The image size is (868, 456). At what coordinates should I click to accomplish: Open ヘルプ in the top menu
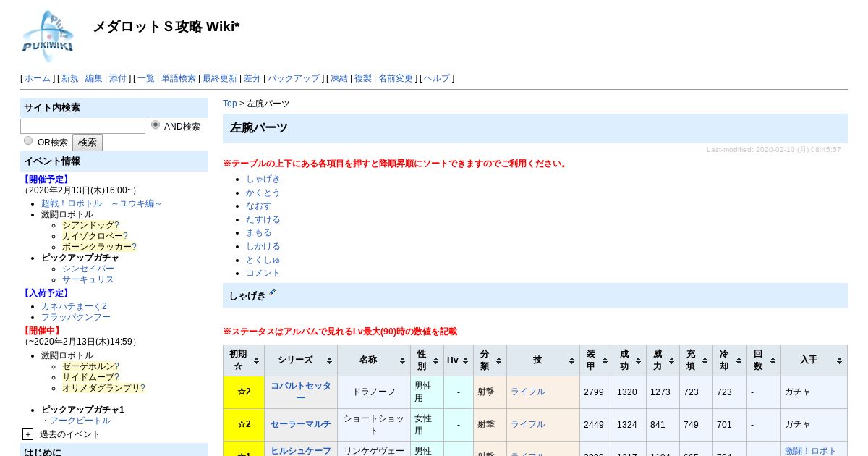click(x=437, y=78)
